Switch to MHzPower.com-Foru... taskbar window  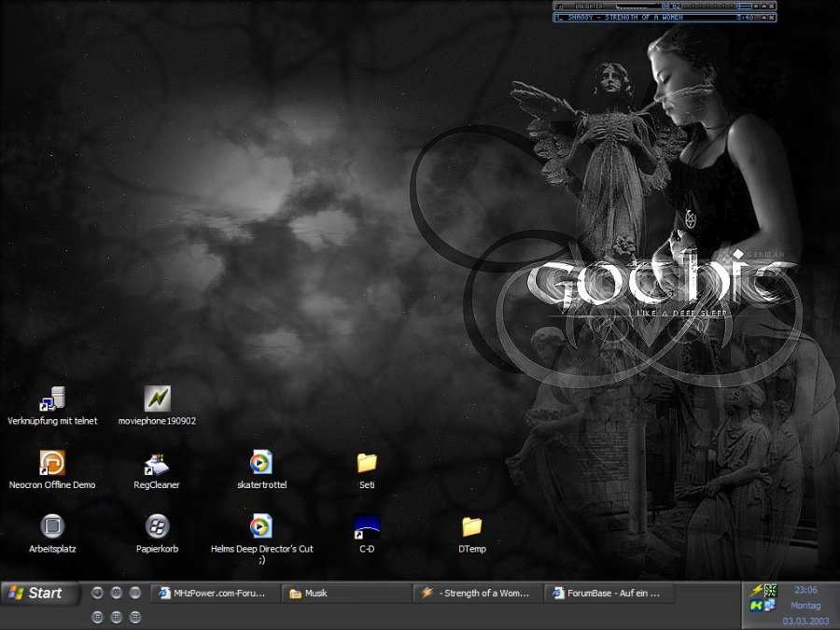point(216,594)
